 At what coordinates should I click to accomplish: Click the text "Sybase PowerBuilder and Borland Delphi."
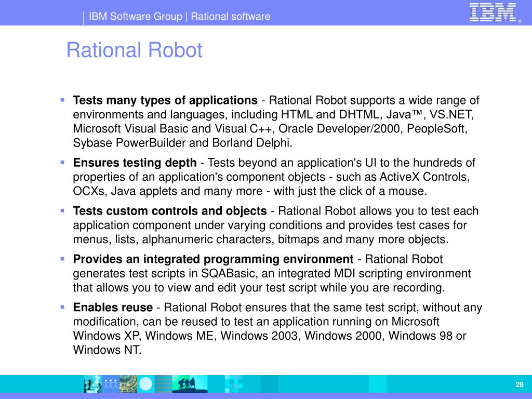click(182, 143)
